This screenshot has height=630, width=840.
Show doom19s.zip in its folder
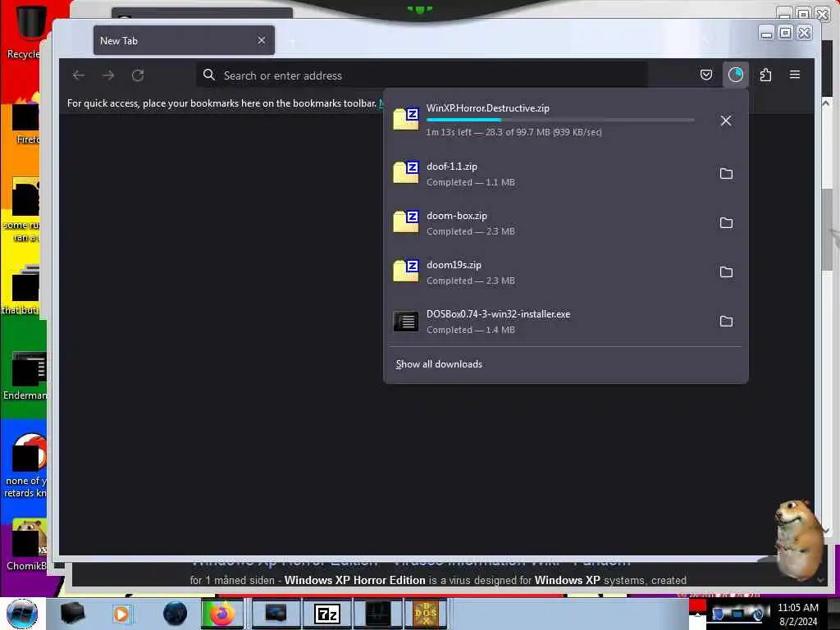(x=726, y=272)
